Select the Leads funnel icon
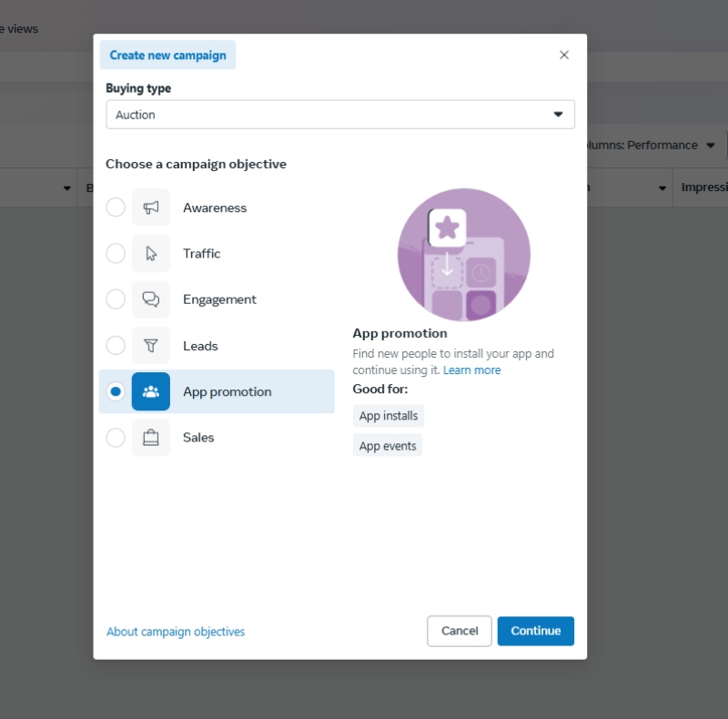This screenshot has width=728, height=719. [150, 346]
